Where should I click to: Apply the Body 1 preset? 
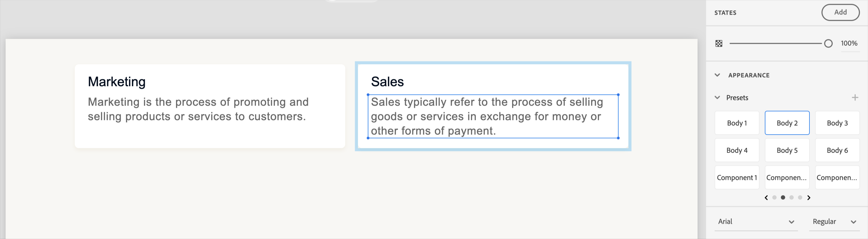[x=737, y=123]
